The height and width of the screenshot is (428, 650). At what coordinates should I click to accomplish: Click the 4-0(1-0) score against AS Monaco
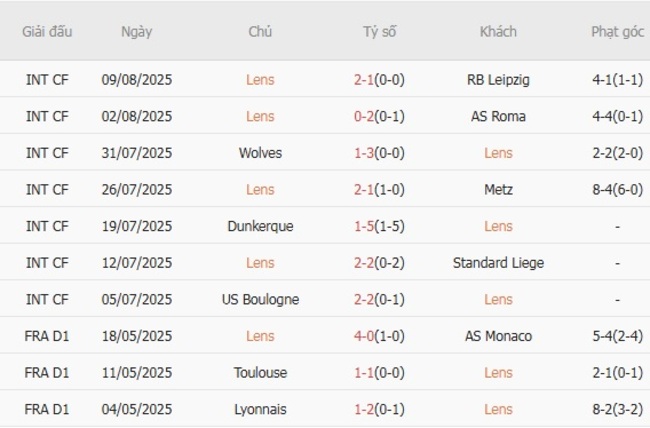(x=379, y=337)
